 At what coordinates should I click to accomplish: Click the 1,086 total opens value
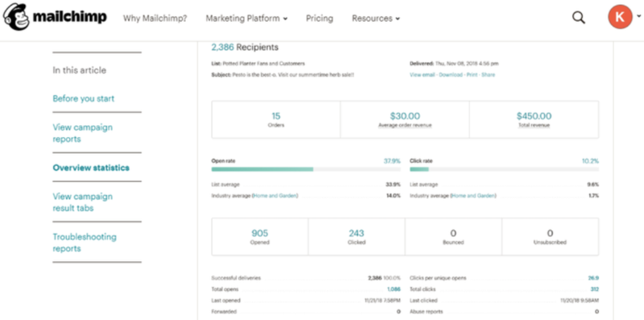click(x=394, y=289)
